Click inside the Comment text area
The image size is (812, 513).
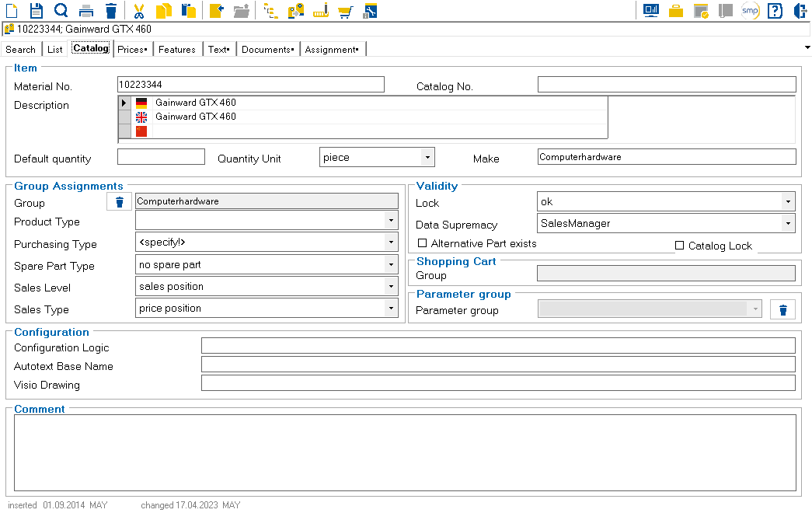(405, 453)
